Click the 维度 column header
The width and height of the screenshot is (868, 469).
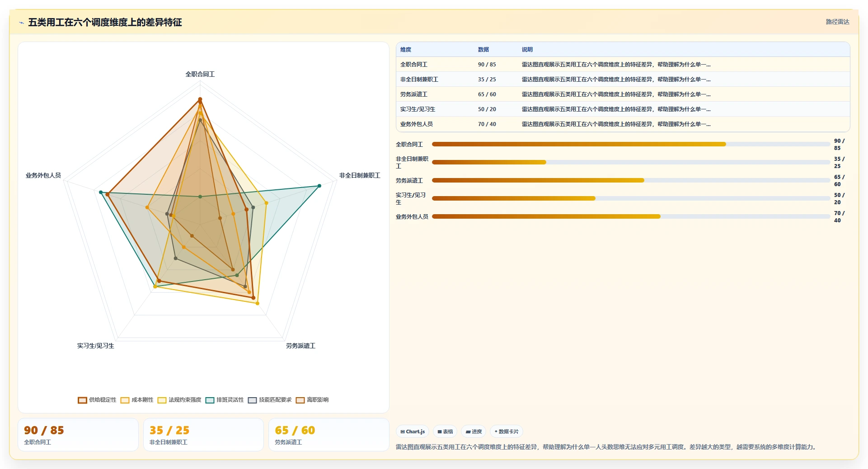(x=405, y=50)
